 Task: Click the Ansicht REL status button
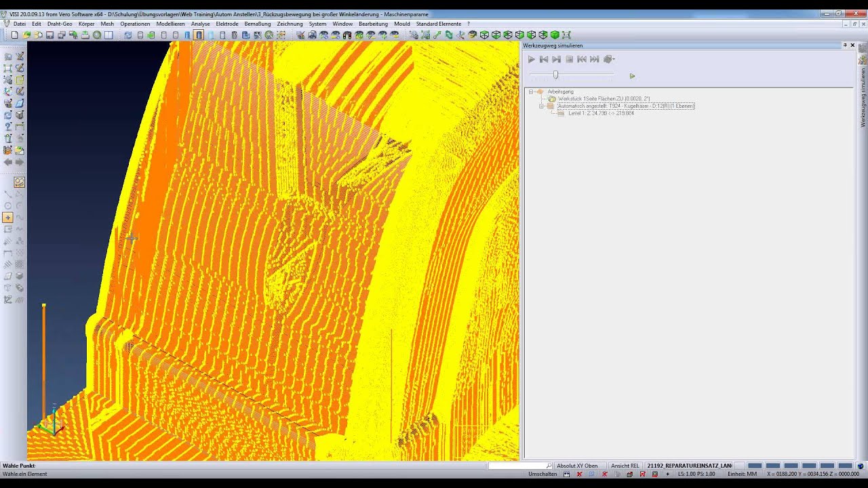click(x=625, y=466)
